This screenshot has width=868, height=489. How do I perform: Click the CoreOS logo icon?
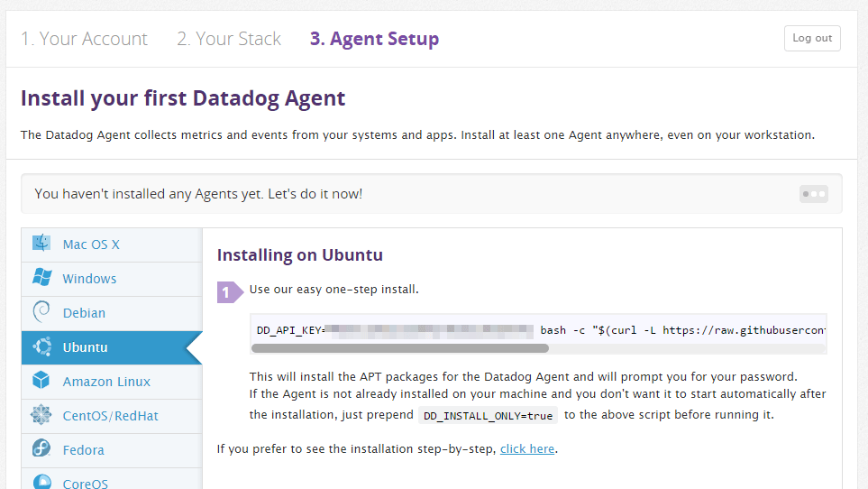(x=42, y=481)
